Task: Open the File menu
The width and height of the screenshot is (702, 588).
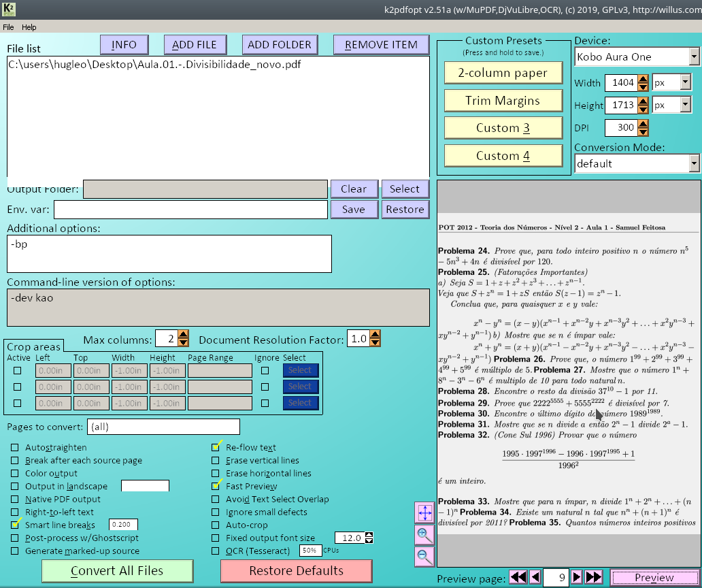Action: 8,27
